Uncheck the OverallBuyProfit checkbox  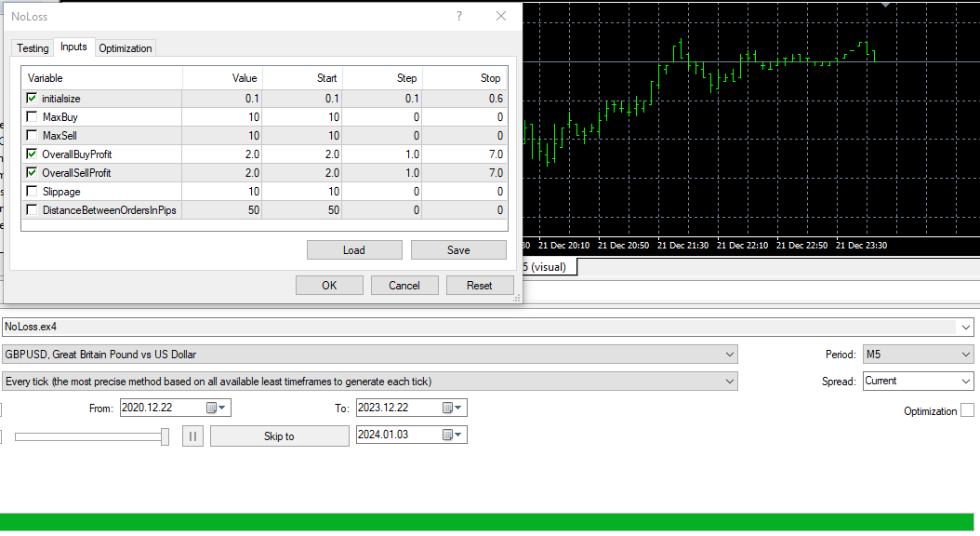[32, 154]
